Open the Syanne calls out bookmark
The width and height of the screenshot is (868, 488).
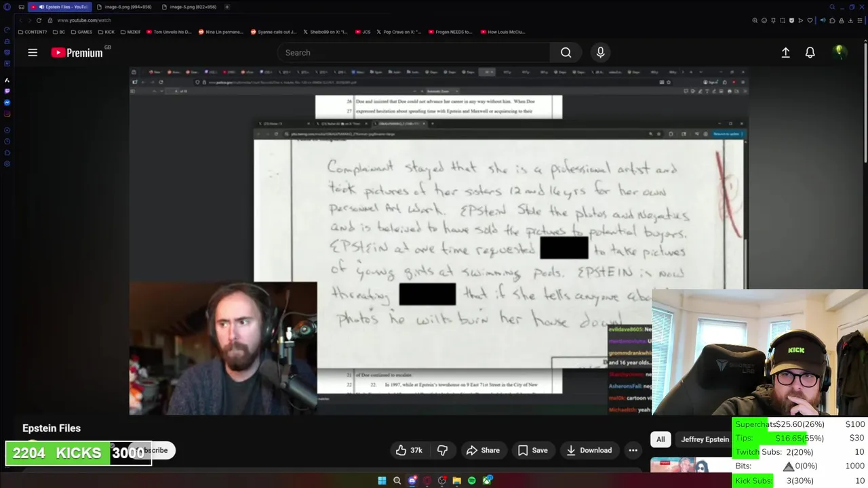coord(273,32)
